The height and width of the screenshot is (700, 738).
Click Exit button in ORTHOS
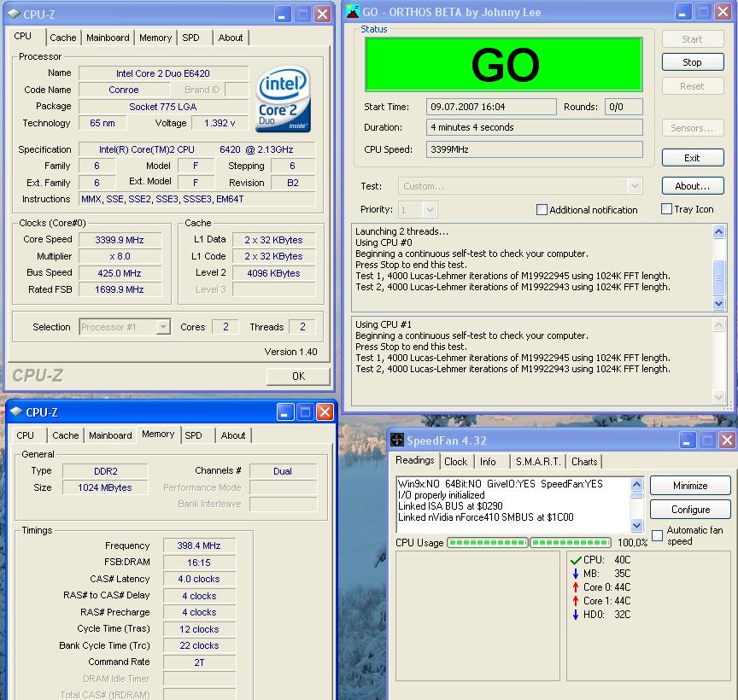[x=693, y=158]
